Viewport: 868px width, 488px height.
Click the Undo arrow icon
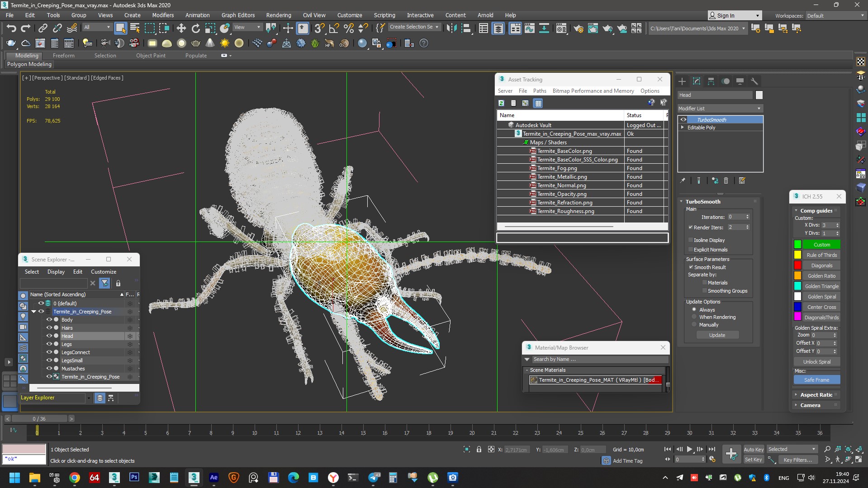11,28
